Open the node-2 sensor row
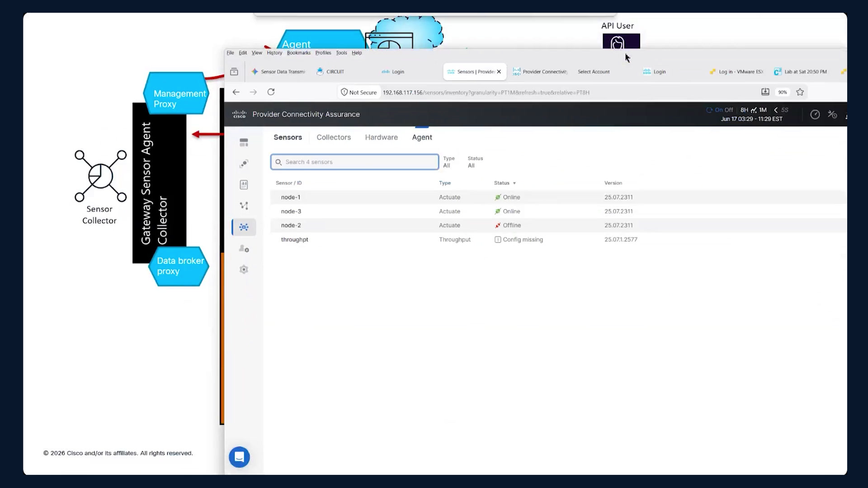 pyautogui.click(x=558, y=225)
